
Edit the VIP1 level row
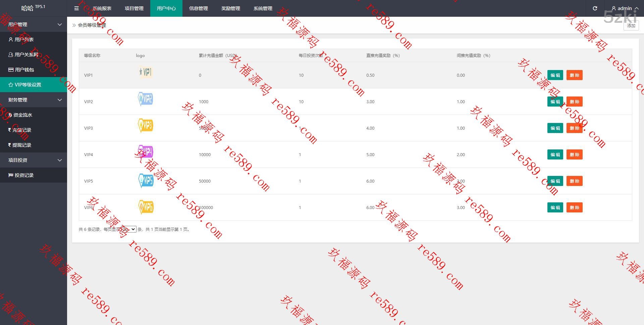pos(555,75)
